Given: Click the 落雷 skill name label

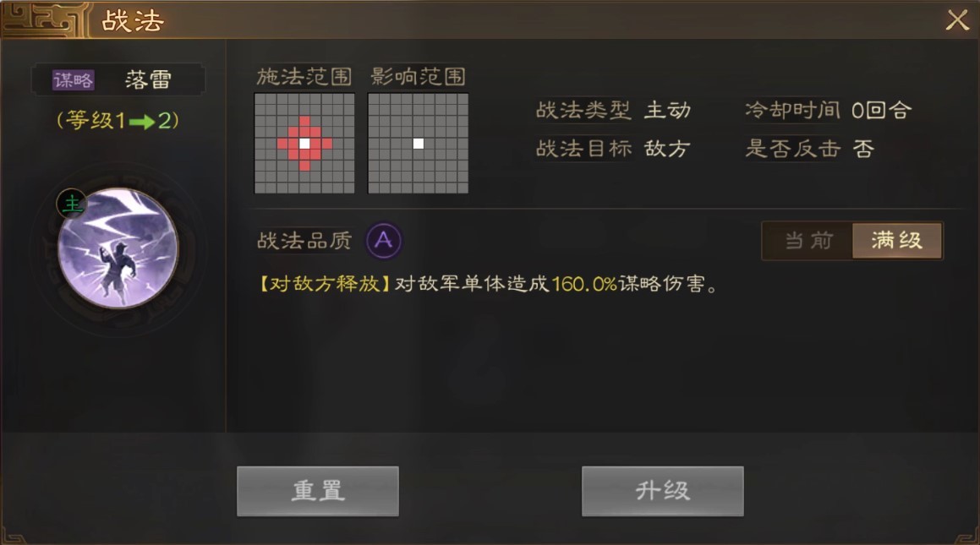Looking at the screenshot, I should [x=148, y=80].
